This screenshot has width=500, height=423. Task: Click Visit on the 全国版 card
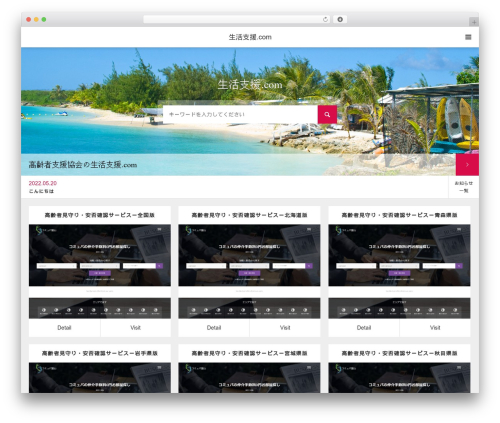[x=136, y=328]
